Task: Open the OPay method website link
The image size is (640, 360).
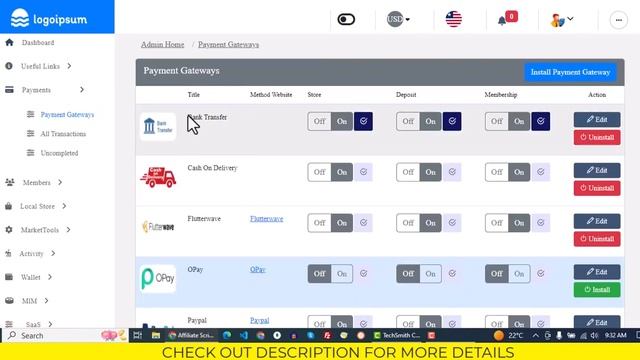Action: [258, 269]
